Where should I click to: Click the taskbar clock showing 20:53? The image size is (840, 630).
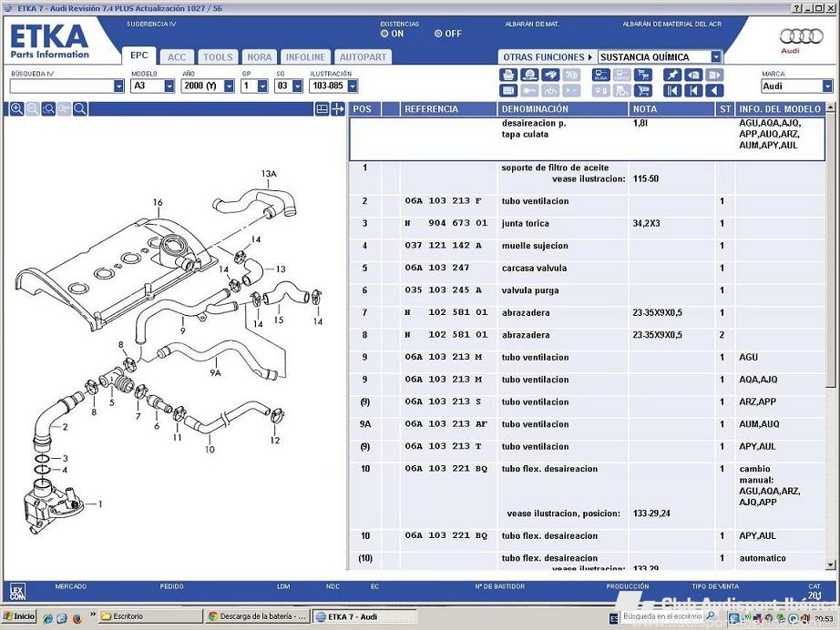coord(825,619)
